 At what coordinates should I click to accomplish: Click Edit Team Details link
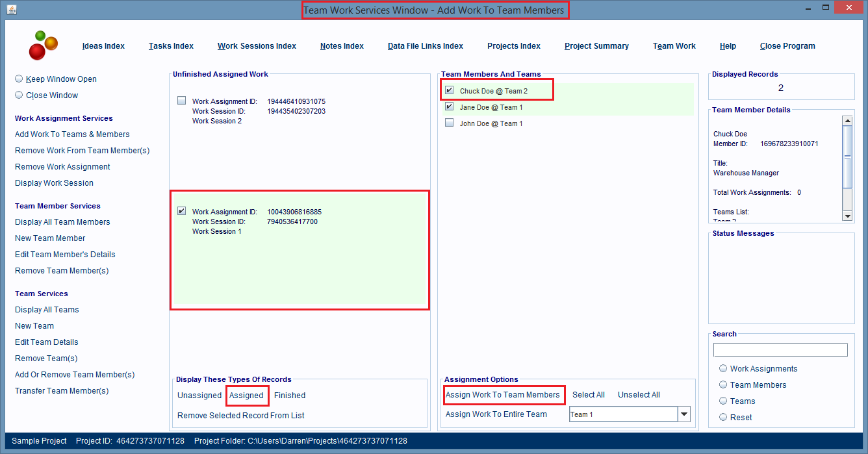click(47, 342)
